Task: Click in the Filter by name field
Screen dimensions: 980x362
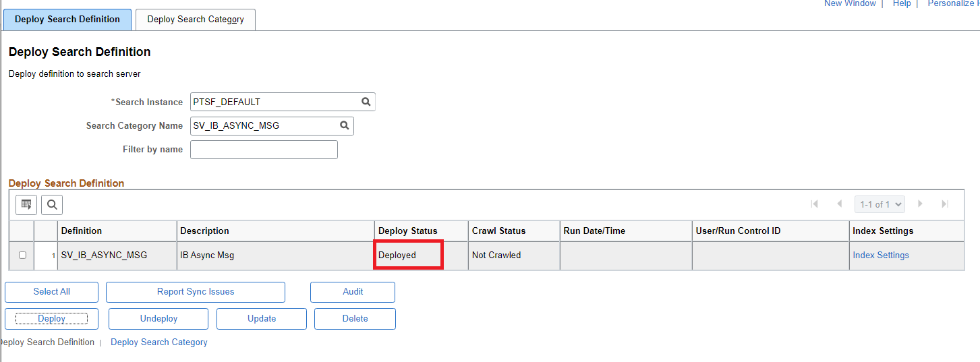Action: (x=264, y=150)
